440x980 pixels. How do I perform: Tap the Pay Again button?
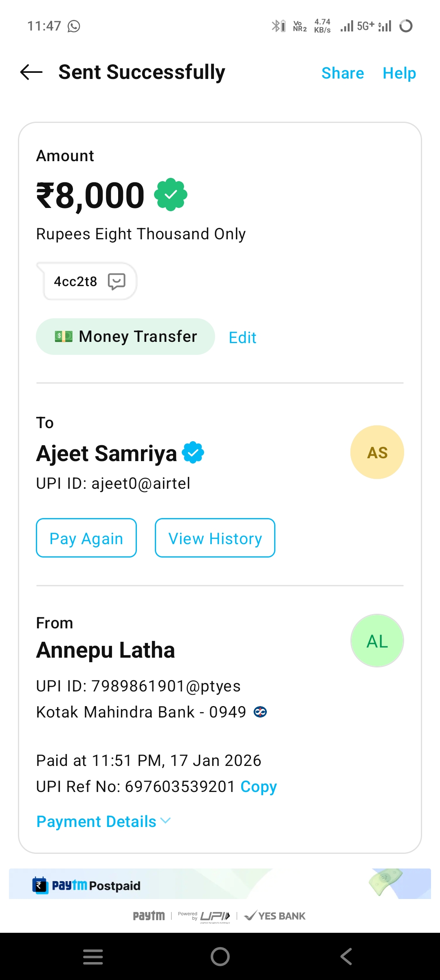[86, 538]
